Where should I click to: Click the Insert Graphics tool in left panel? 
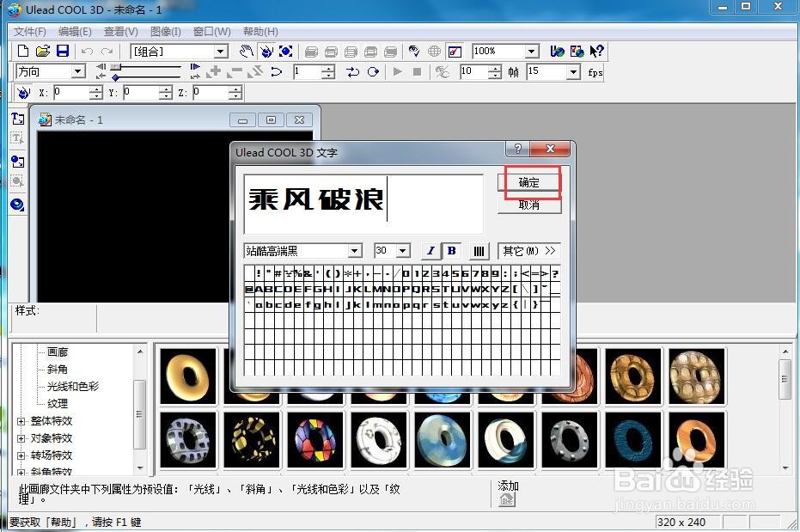(x=17, y=162)
